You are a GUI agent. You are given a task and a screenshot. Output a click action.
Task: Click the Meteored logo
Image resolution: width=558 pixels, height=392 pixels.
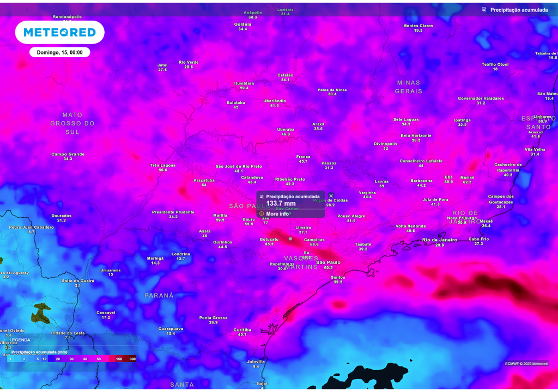(x=59, y=32)
